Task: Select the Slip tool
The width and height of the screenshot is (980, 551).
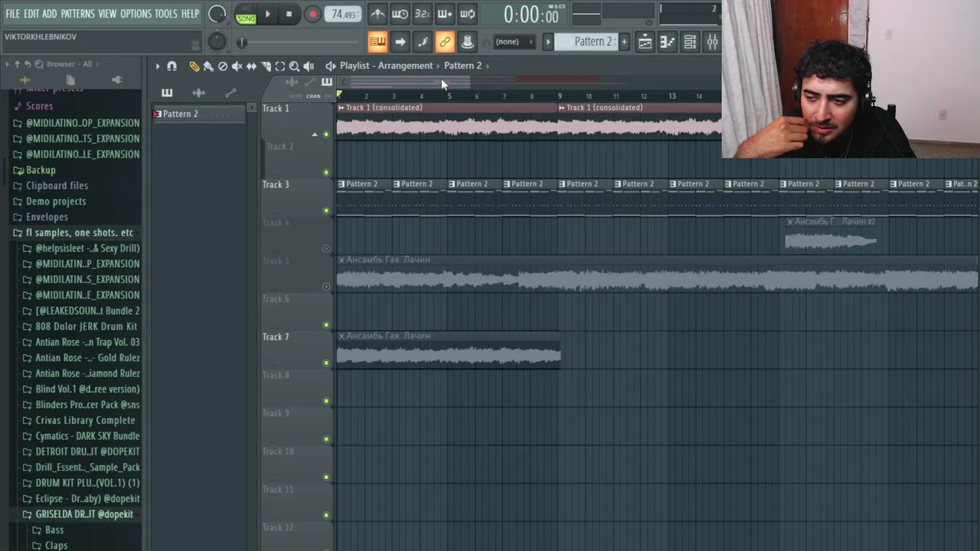Action: [x=251, y=67]
